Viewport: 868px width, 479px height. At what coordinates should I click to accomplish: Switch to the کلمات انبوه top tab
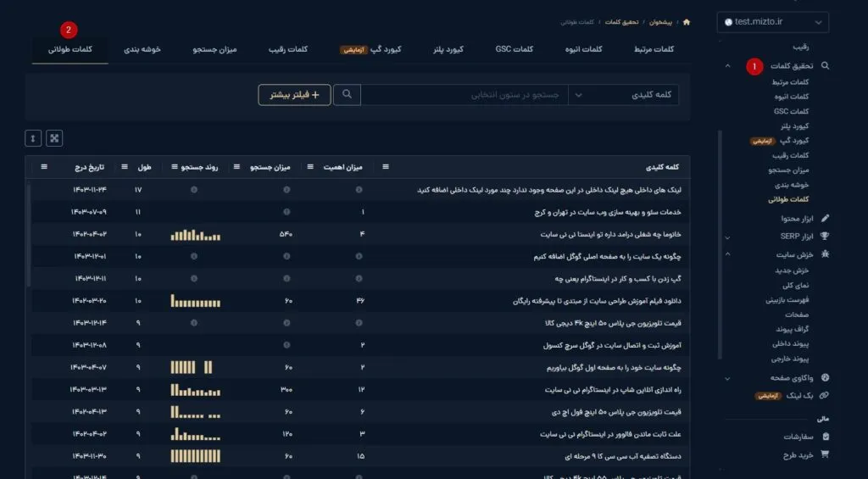click(x=583, y=49)
